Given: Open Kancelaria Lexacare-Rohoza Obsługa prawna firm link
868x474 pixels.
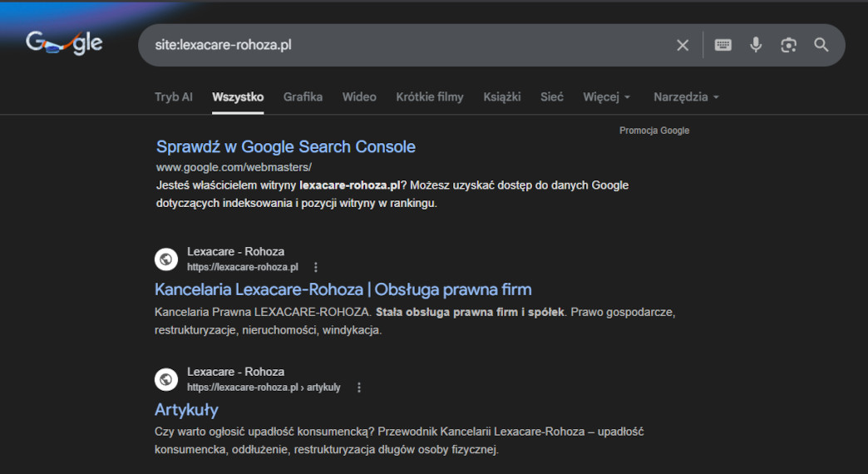Looking at the screenshot, I should click(x=343, y=289).
